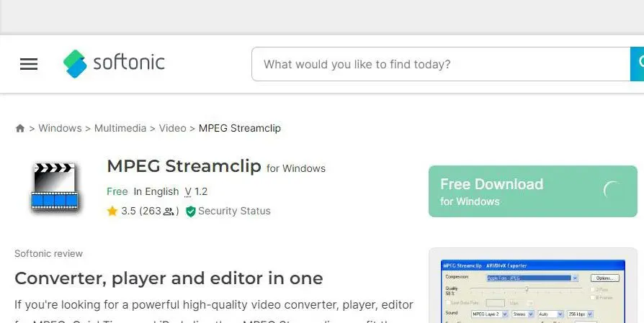Go to home via breadcrumb icon
The image size is (644, 323).
[x=20, y=128]
